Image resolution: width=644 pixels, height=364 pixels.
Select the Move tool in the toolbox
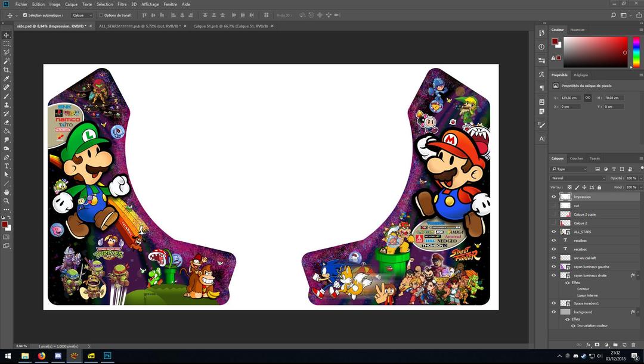6,35
